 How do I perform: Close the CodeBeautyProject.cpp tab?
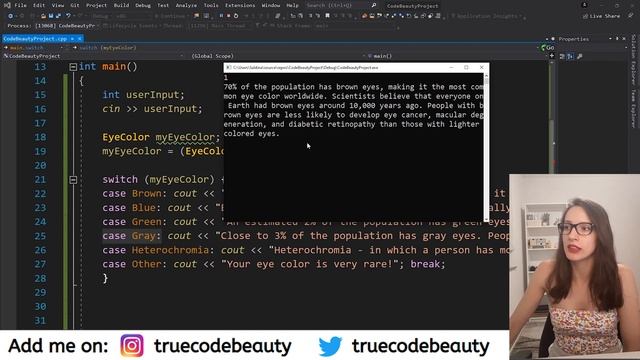80,39
